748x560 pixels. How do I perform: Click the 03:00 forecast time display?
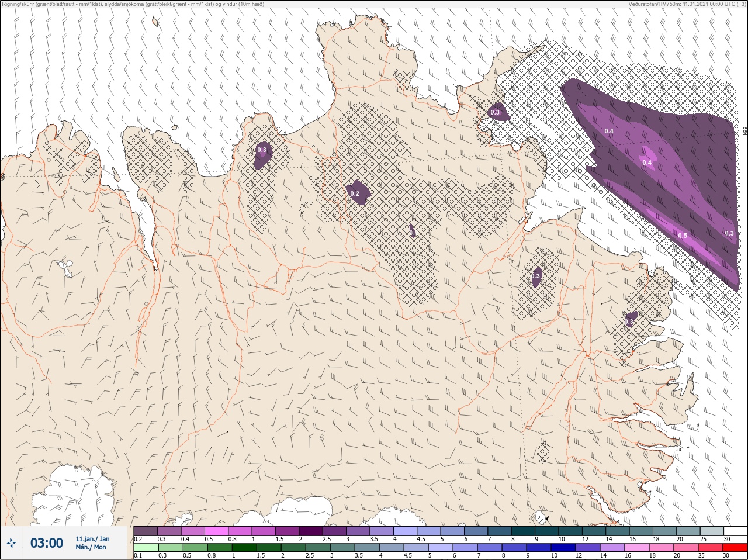tap(47, 543)
